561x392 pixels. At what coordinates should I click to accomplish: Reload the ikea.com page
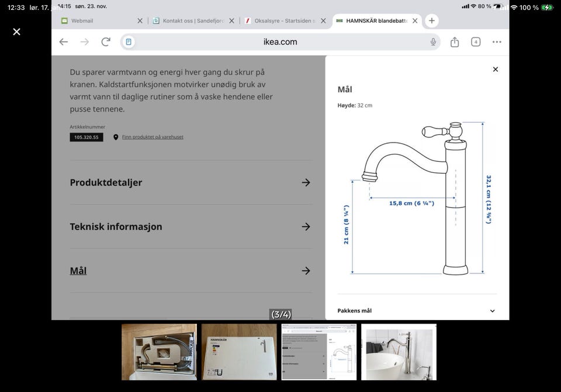[106, 42]
